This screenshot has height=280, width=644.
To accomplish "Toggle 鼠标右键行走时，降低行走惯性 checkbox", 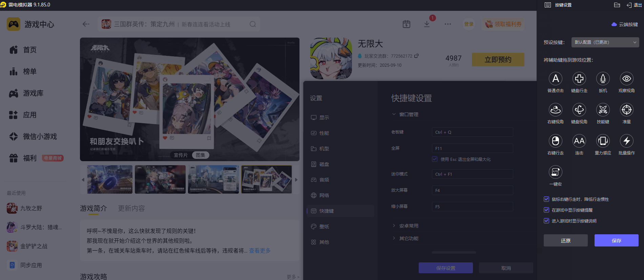I will pyautogui.click(x=546, y=199).
